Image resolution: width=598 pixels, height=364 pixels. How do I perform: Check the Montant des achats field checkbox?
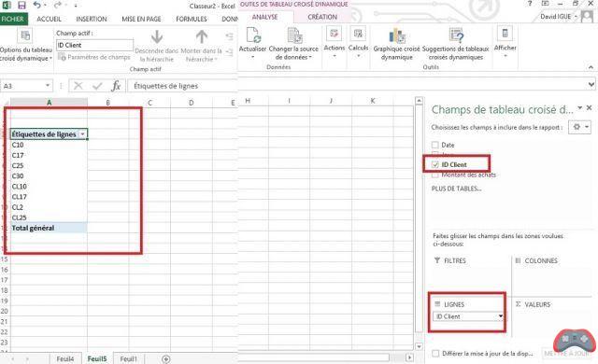(435, 175)
